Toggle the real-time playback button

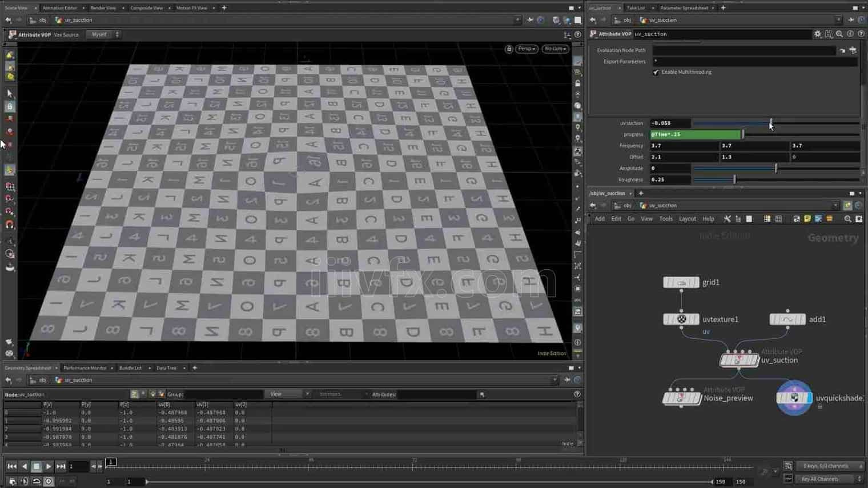(49, 481)
